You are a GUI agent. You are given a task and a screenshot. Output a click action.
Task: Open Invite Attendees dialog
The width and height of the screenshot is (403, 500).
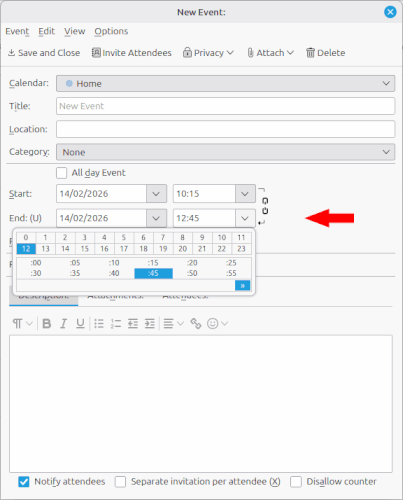tap(132, 53)
